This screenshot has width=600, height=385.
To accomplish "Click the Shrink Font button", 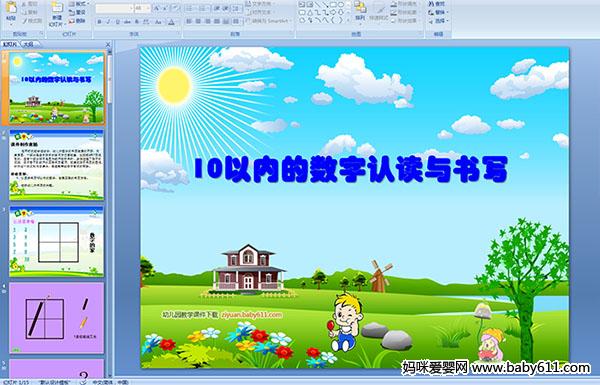I will point(165,8).
